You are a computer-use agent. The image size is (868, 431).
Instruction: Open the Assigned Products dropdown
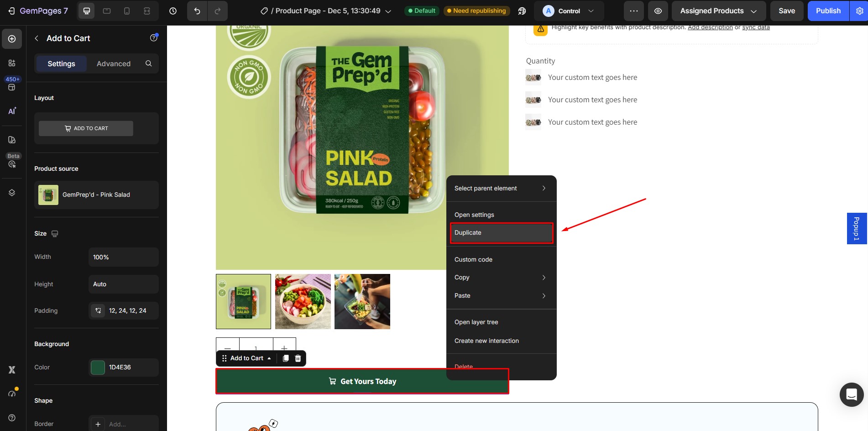point(719,11)
